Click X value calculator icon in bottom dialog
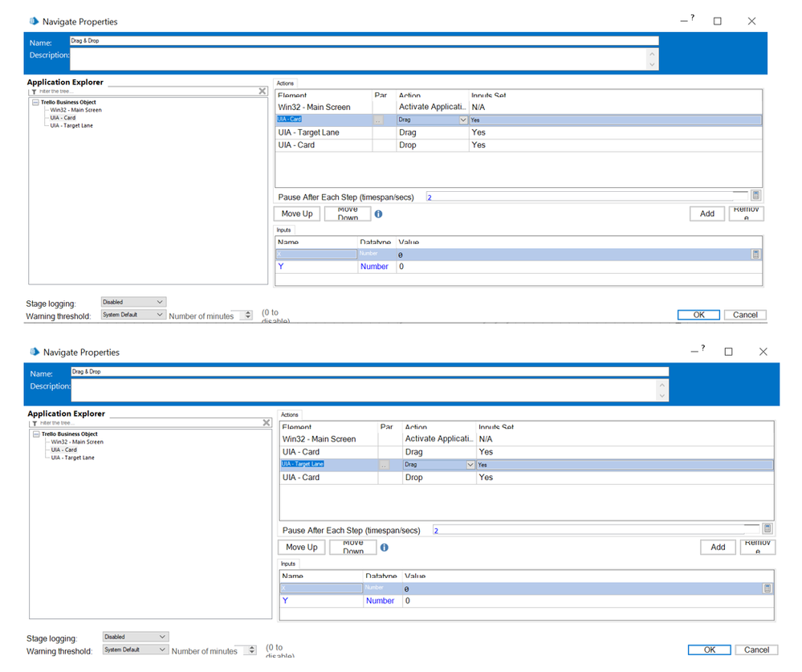 (x=767, y=589)
